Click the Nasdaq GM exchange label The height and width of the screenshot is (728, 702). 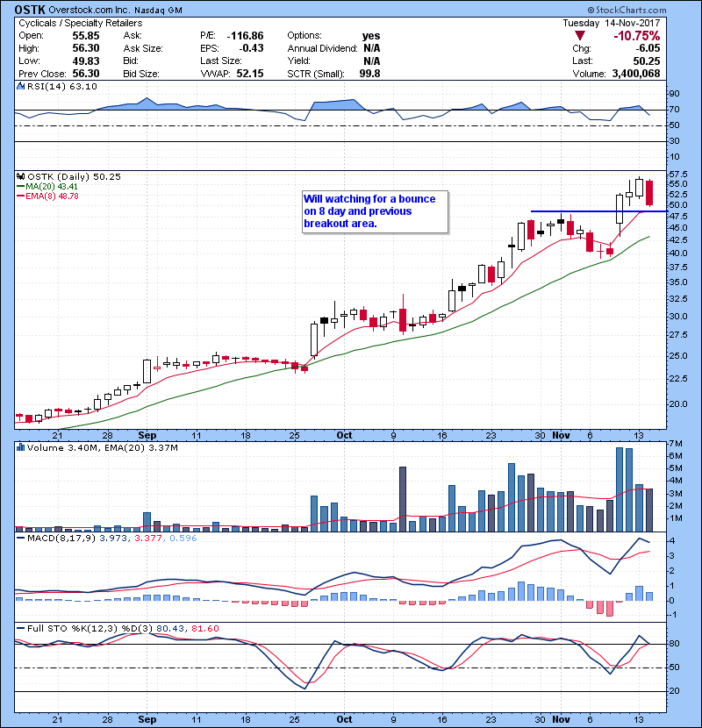tap(159, 11)
